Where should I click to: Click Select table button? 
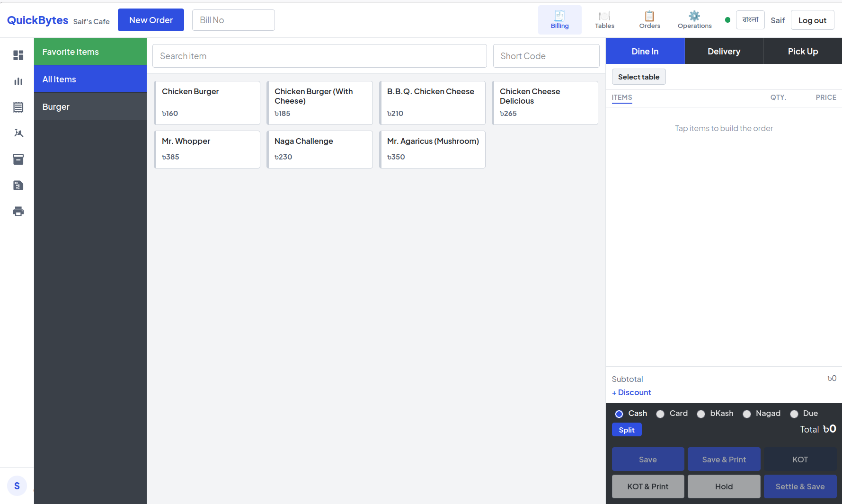pos(638,77)
